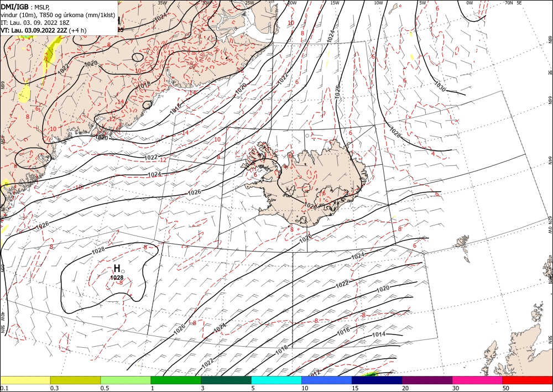The height and width of the screenshot is (392, 553).
Task: Click the '1014' isobar label
Action: [x=379, y=334]
